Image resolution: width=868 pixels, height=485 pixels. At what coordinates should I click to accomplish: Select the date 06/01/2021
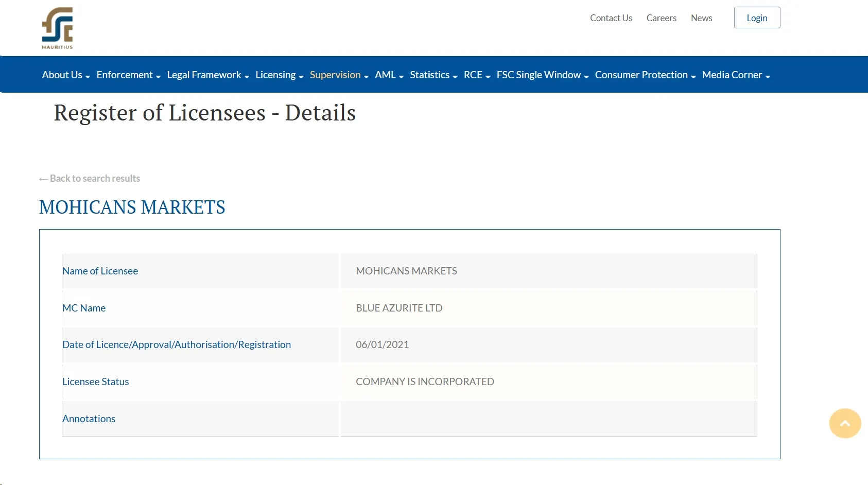383,345
